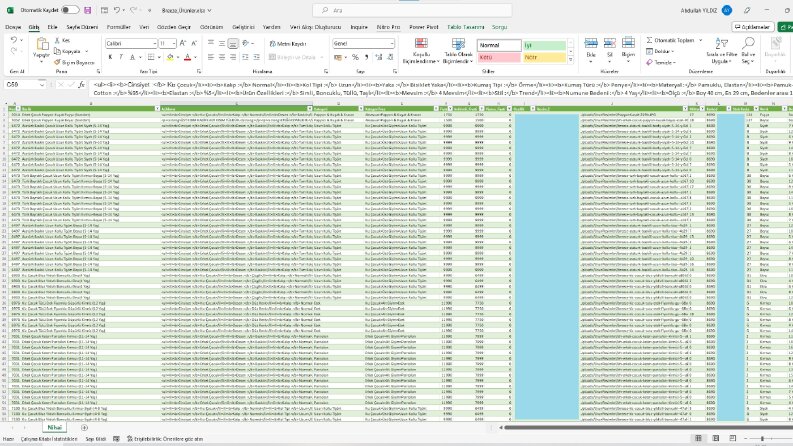Open Bul ve Seç (Find & Select)

click(748, 51)
